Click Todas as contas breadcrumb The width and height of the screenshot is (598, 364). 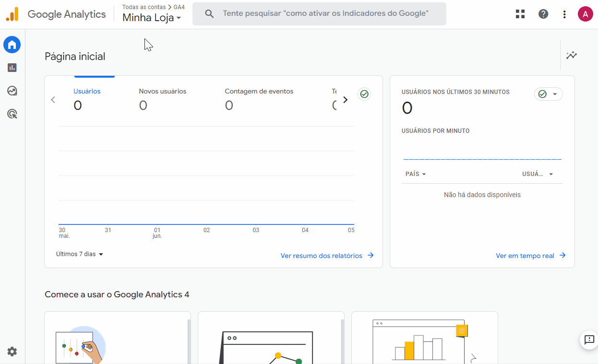144,7
